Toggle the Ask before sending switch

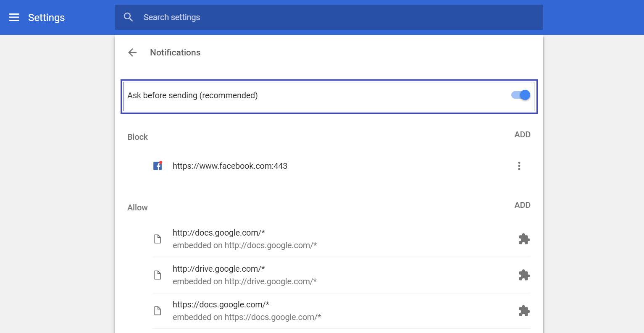521,95
